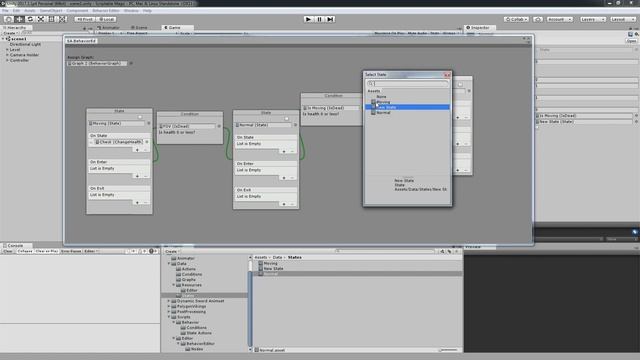Image resolution: width=640 pixels, height=360 pixels.
Task: Click the Project panel folder tree scrollbar
Action: [x=250, y=308]
